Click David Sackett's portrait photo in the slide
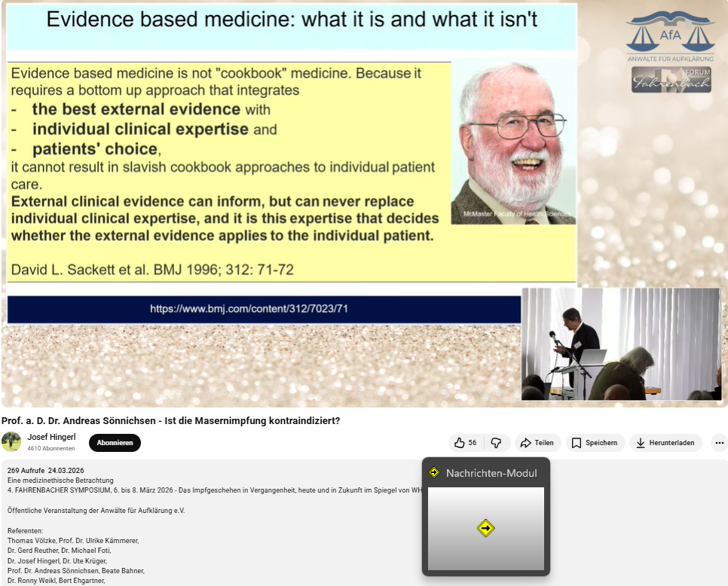 point(514,143)
